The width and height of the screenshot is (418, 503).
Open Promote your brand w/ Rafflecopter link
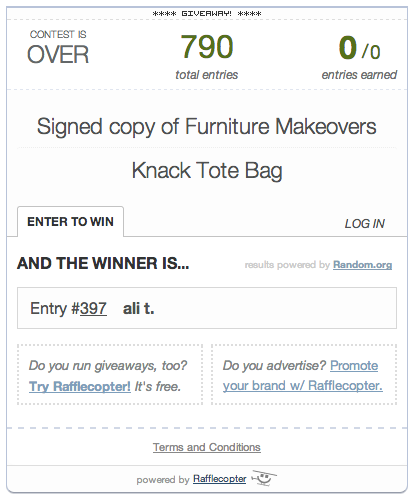[x=303, y=376]
